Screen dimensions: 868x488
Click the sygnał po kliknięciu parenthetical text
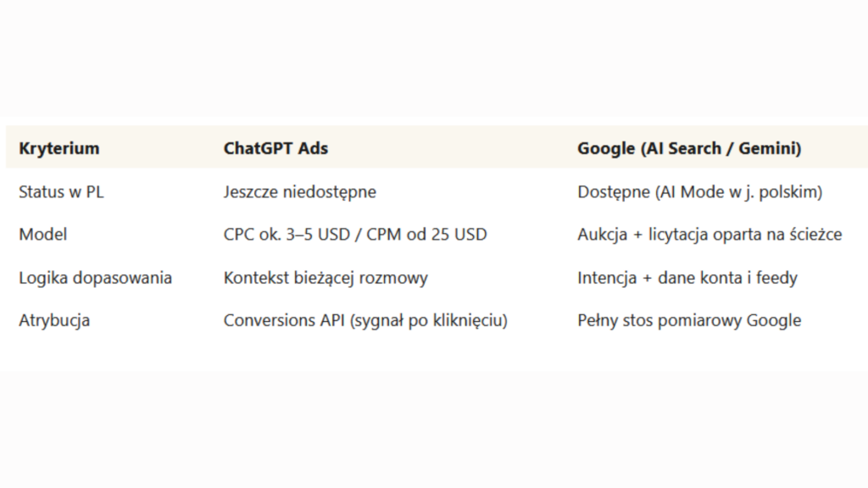pos(428,321)
